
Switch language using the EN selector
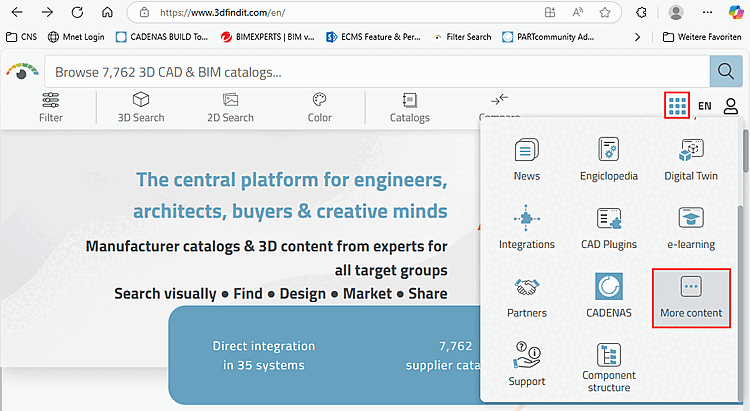pyautogui.click(x=705, y=106)
